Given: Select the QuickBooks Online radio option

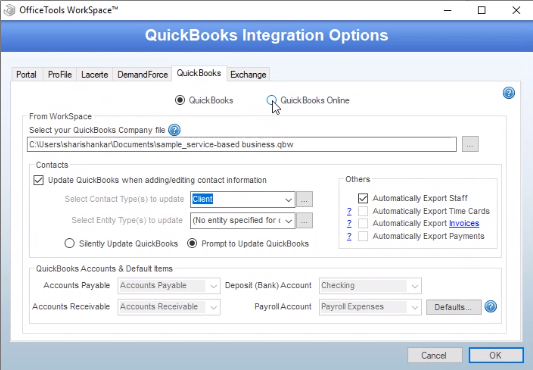Looking at the screenshot, I should point(271,100).
